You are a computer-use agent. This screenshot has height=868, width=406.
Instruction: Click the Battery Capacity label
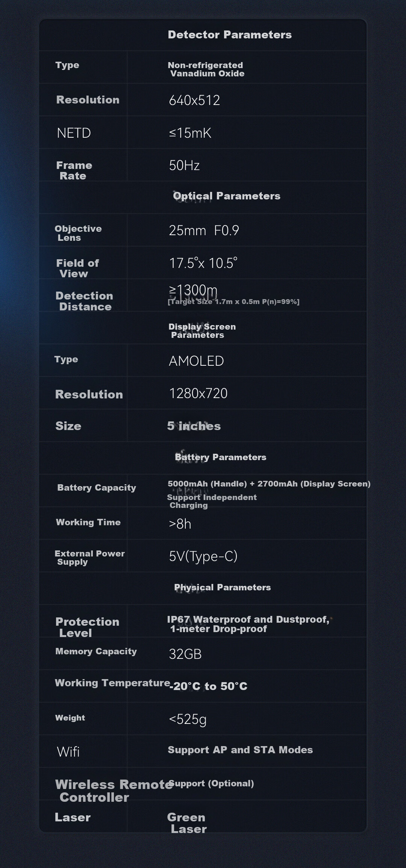point(97,488)
